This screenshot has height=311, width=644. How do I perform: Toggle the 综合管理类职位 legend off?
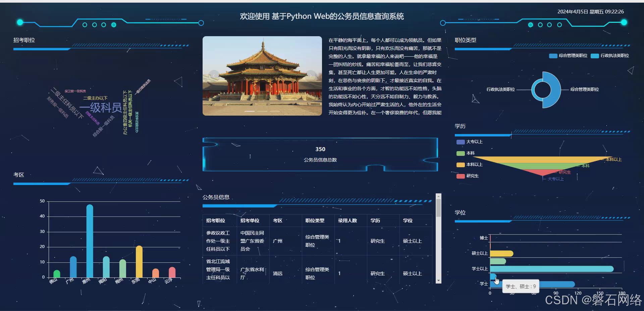[x=553, y=56]
